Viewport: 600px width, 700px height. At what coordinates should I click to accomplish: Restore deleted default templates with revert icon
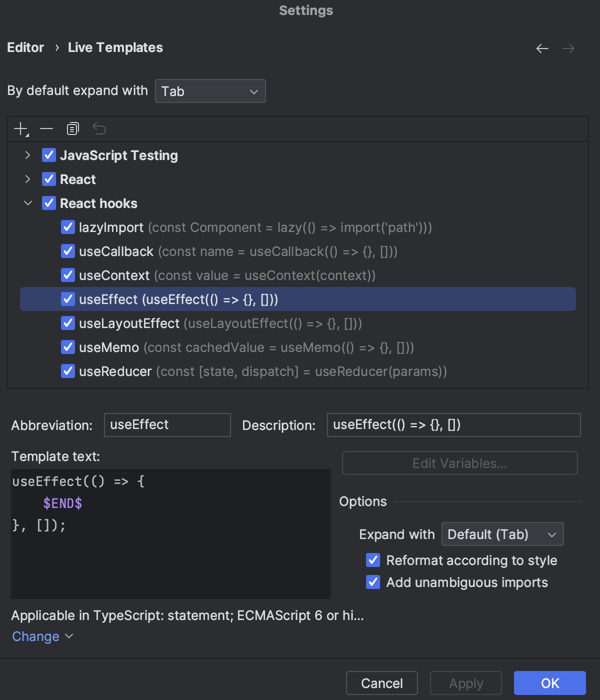click(x=99, y=128)
